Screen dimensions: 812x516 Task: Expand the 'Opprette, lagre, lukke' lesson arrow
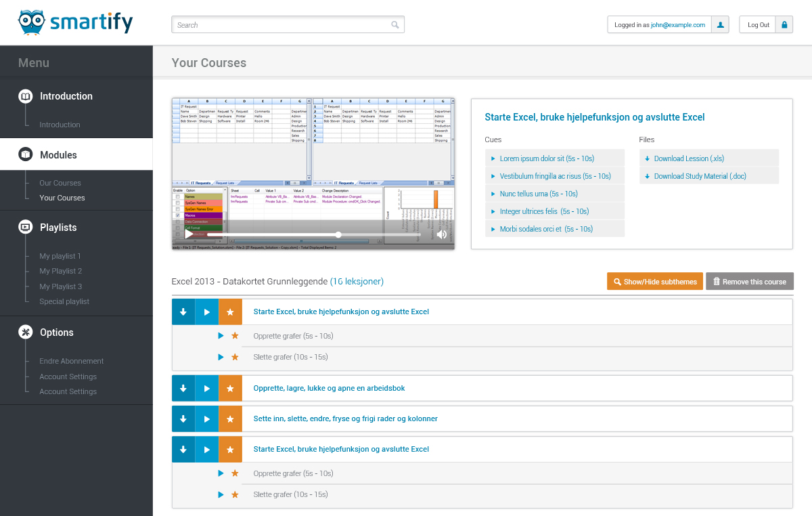pyautogui.click(x=183, y=388)
